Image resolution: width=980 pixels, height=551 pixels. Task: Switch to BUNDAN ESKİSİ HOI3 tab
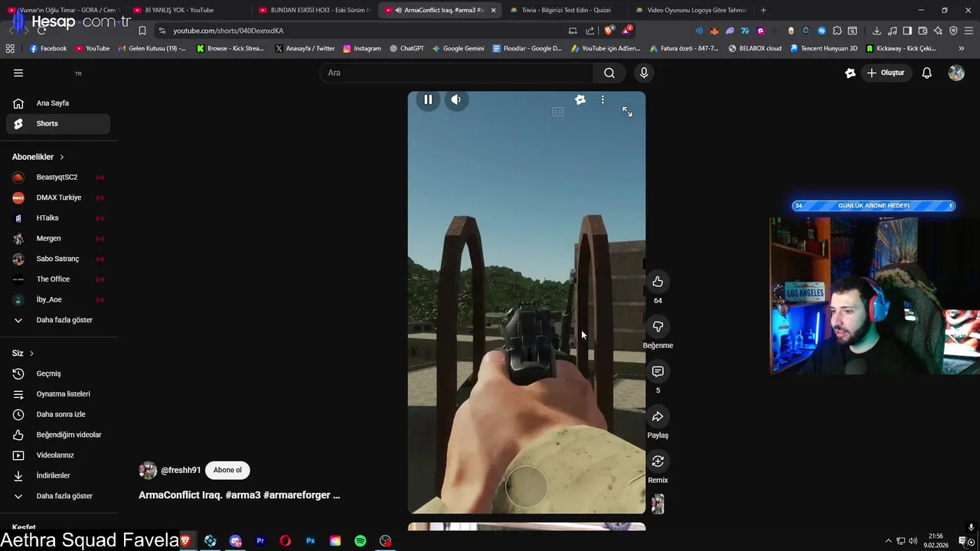(314, 10)
